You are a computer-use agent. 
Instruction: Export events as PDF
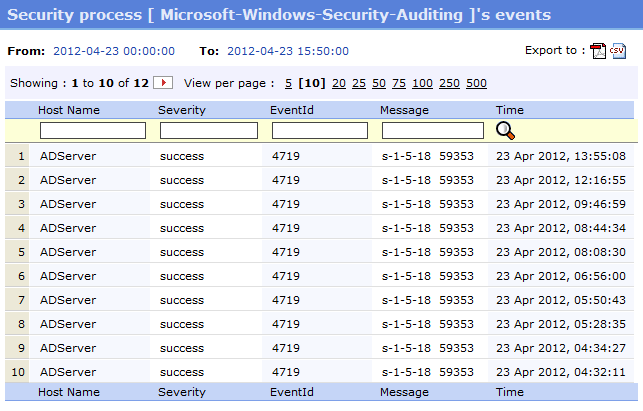pyautogui.click(x=598, y=52)
